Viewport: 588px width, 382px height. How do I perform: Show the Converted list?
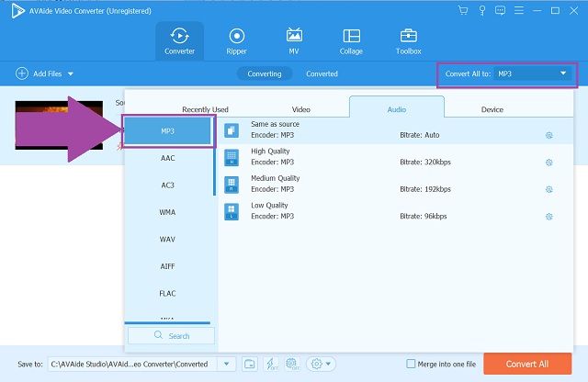tap(322, 73)
